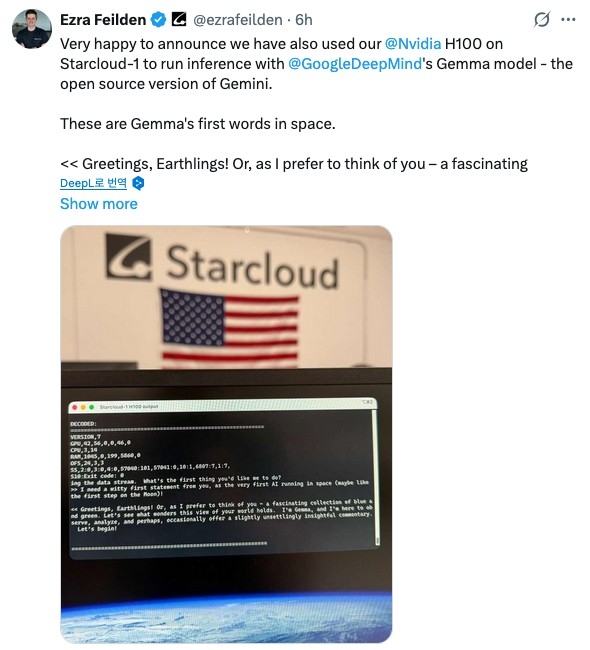Click the red button on the terminal window
This screenshot has width=590, height=650.
[x=75, y=407]
